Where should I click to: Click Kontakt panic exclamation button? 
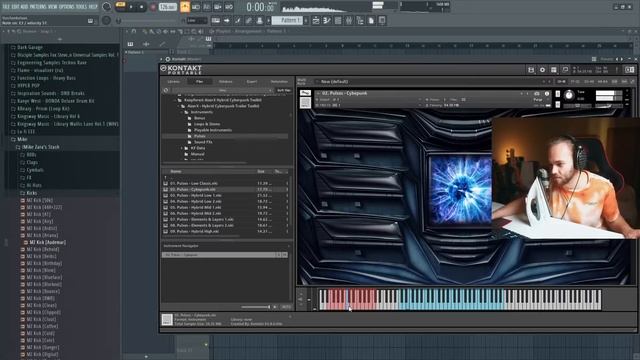coord(617,70)
